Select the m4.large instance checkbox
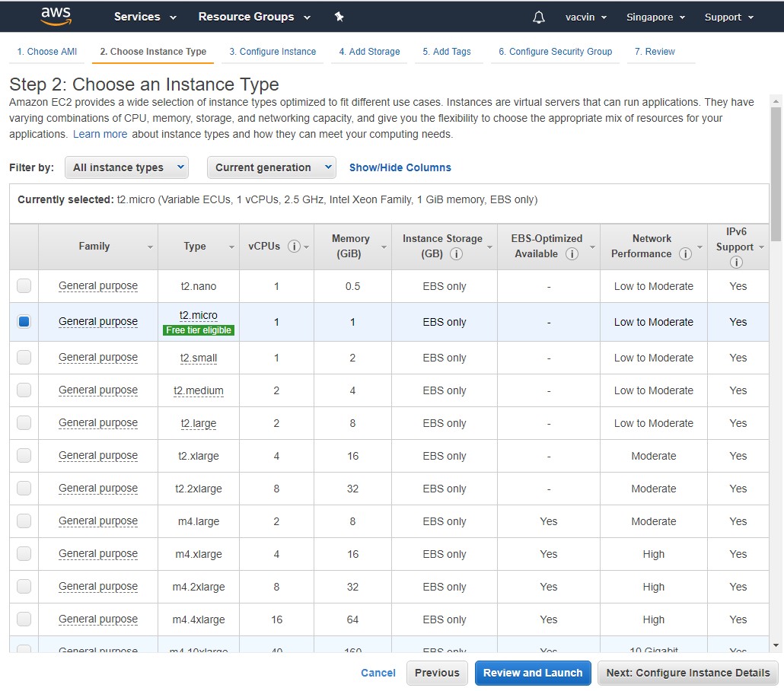784x691 pixels. [24, 521]
